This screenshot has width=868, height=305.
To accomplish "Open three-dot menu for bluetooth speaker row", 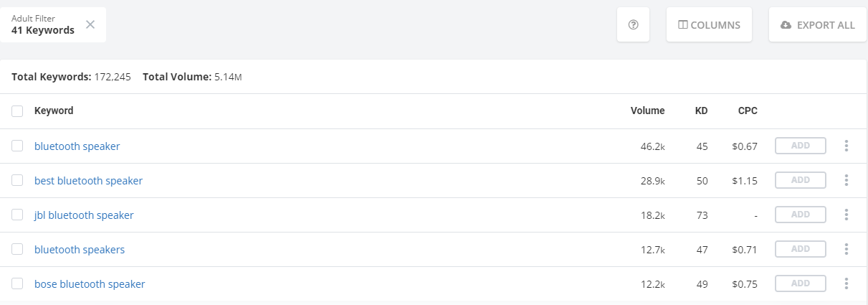I will (846, 146).
